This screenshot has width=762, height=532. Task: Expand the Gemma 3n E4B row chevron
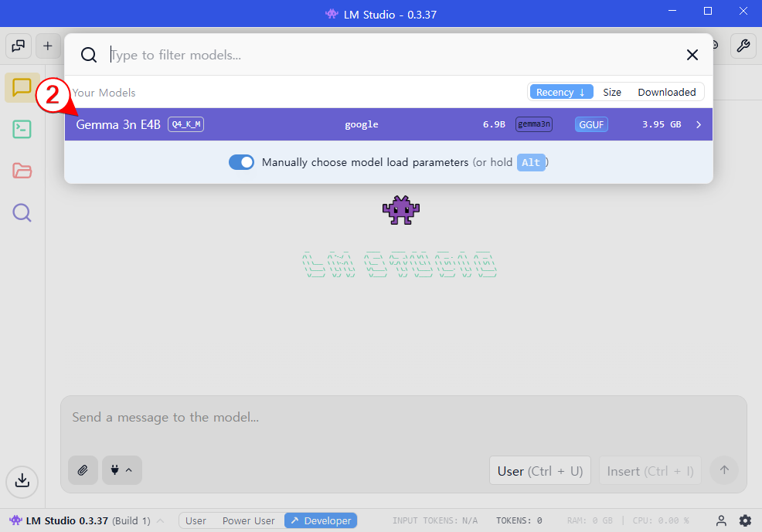pos(699,124)
